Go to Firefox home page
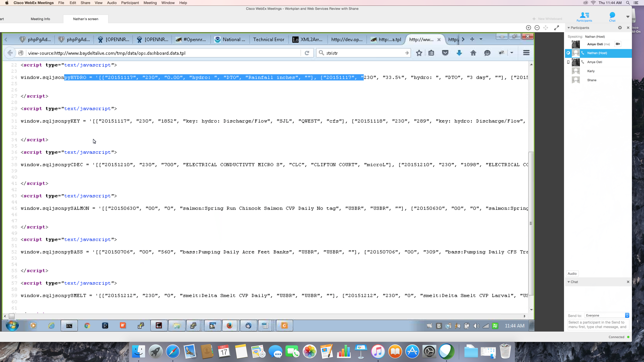644x362 pixels. click(x=473, y=53)
